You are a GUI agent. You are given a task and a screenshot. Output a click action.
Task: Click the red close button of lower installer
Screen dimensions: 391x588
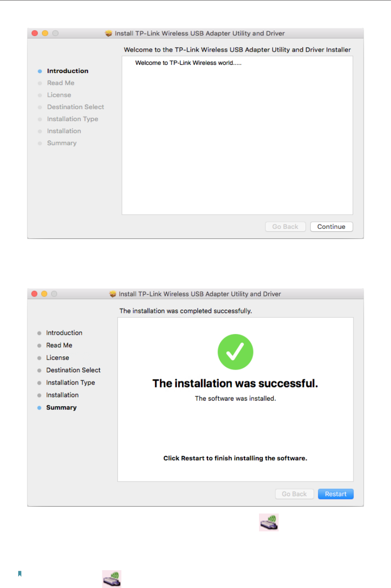[34, 294]
